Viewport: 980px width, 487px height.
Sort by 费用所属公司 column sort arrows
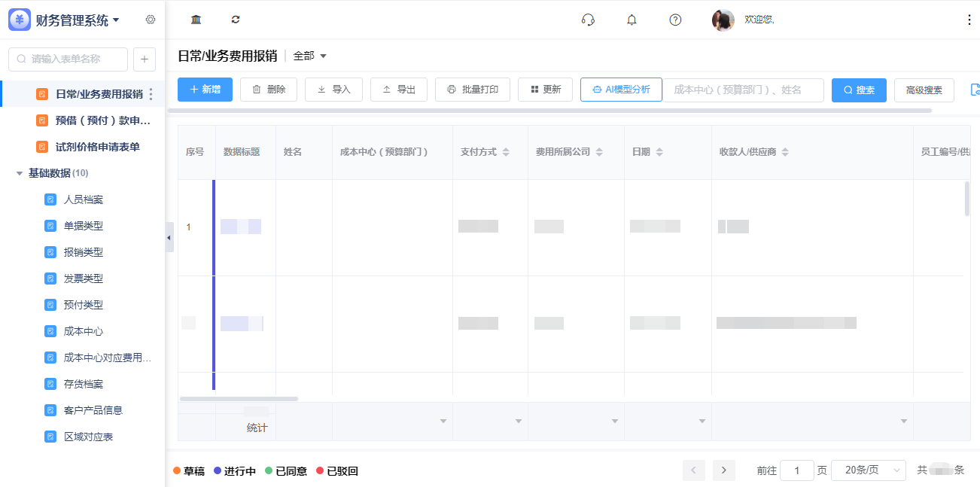(599, 152)
